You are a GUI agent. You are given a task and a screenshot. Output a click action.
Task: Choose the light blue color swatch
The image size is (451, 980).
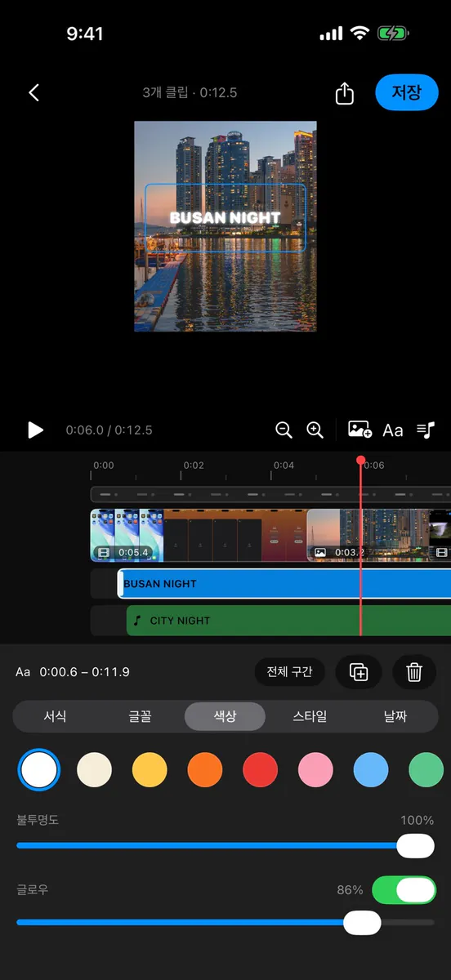click(370, 770)
